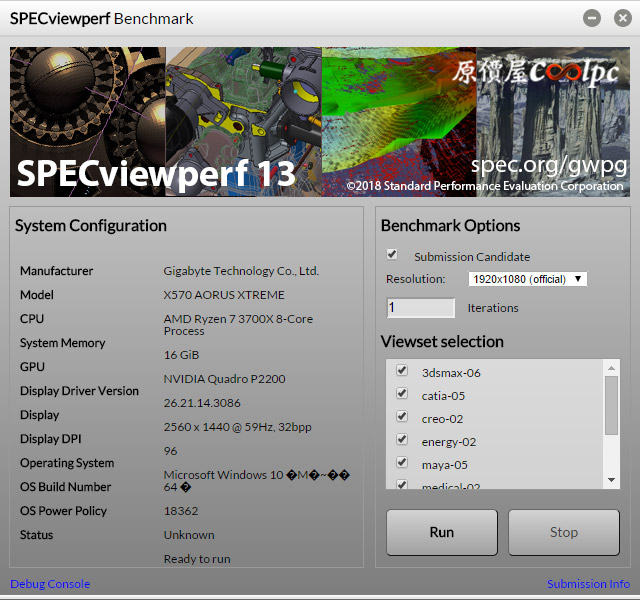640x600 pixels.
Task: Uncheck the maya-05 viewset
Action: [x=402, y=462]
